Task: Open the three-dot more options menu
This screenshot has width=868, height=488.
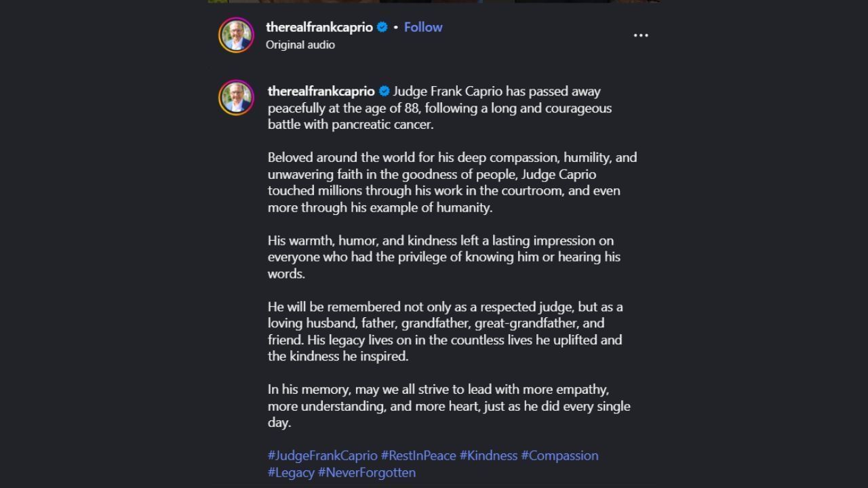Action: [x=641, y=35]
